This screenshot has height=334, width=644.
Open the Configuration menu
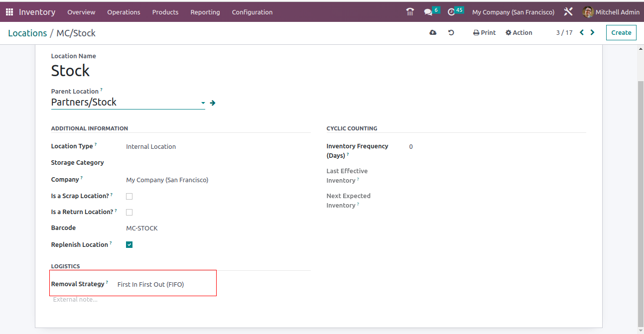point(252,12)
